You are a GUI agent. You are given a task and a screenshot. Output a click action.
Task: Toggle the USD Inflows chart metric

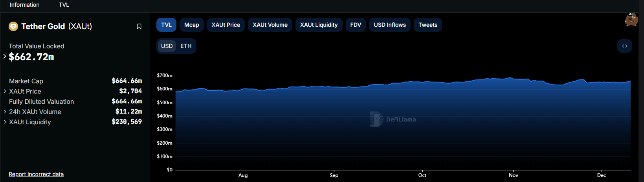390,25
